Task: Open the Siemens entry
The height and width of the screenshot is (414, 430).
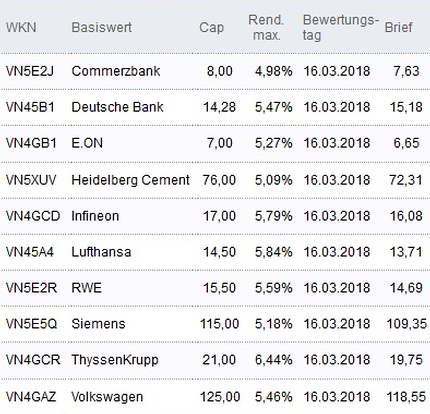Action: (98, 324)
